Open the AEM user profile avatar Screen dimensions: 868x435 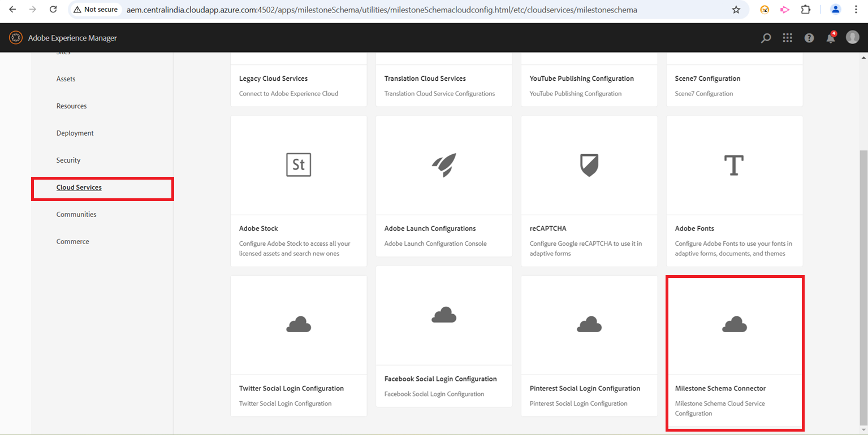coord(852,37)
